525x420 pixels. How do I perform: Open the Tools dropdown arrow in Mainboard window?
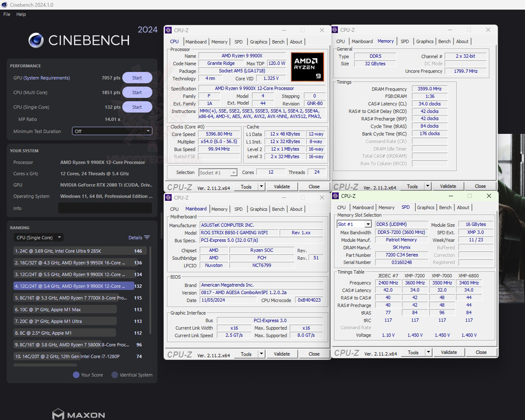click(262, 354)
